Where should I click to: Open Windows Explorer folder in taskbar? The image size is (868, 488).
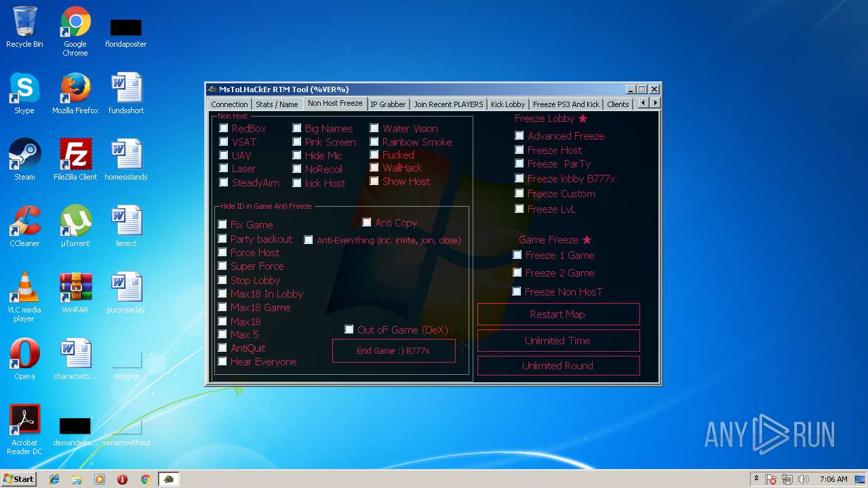pyautogui.click(x=77, y=479)
